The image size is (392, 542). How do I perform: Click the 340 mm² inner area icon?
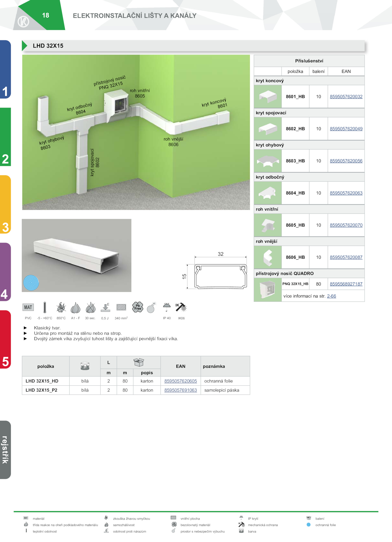click(x=121, y=307)
